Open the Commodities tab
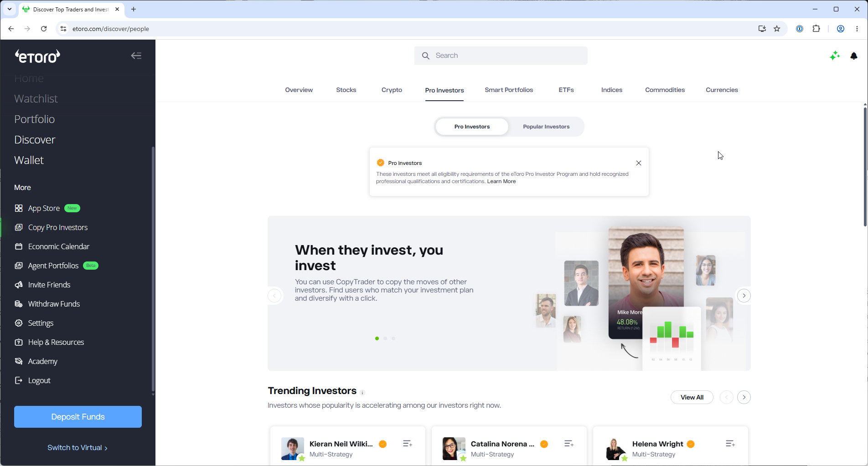The image size is (868, 466). (x=665, y=90)
